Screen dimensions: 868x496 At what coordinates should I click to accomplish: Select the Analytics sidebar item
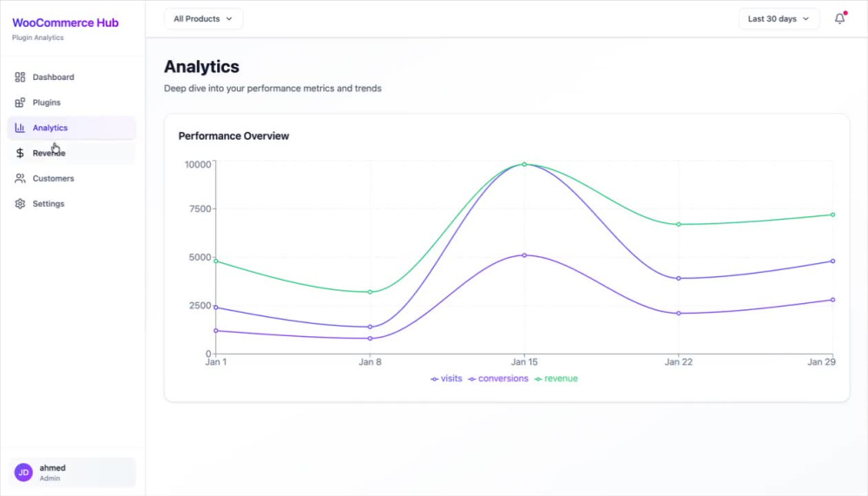[71, 128]
